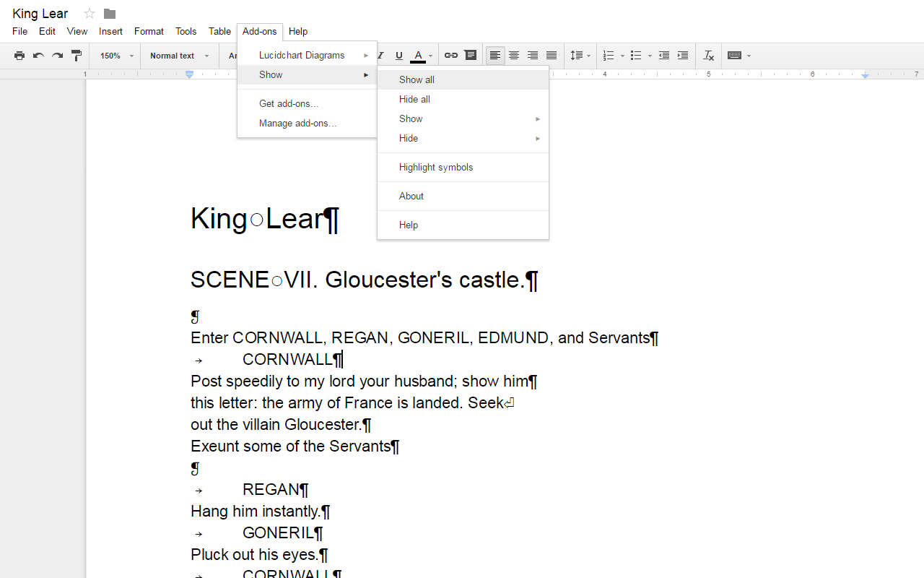This screenshot has width=924, height=578.
Task: Open About in the Show add-on submenu
Action: coord(463,196)
